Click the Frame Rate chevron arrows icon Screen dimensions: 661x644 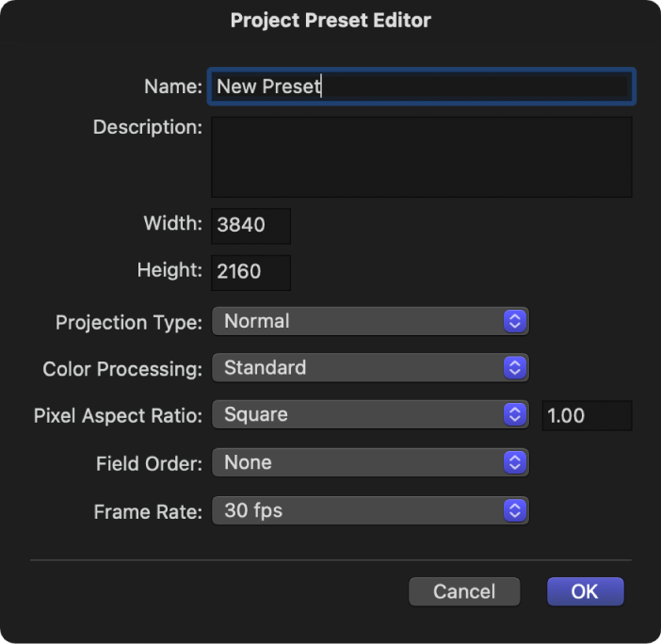tap(514, 511)
